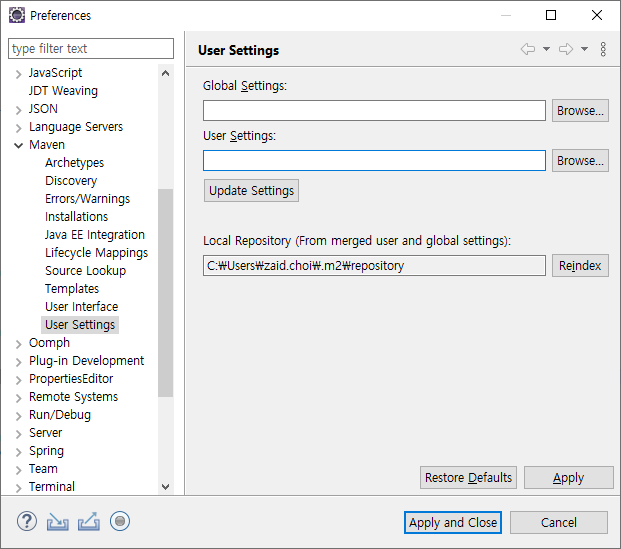Image resolution: width=621 pixels, height=549 pixels.
Task: Expand the Team tree node
Action: pyautogui.click(x=18, y=470)
